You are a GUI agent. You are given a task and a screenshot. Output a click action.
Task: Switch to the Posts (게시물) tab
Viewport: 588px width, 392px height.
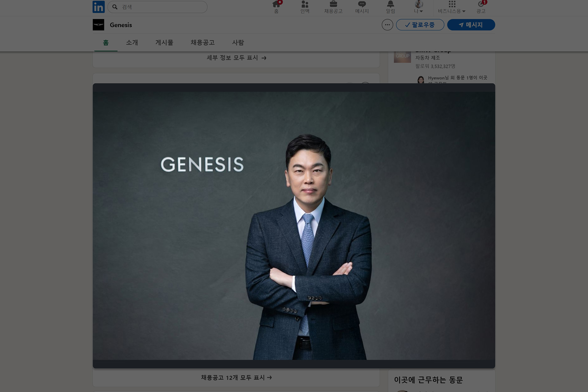click(164, 43)
